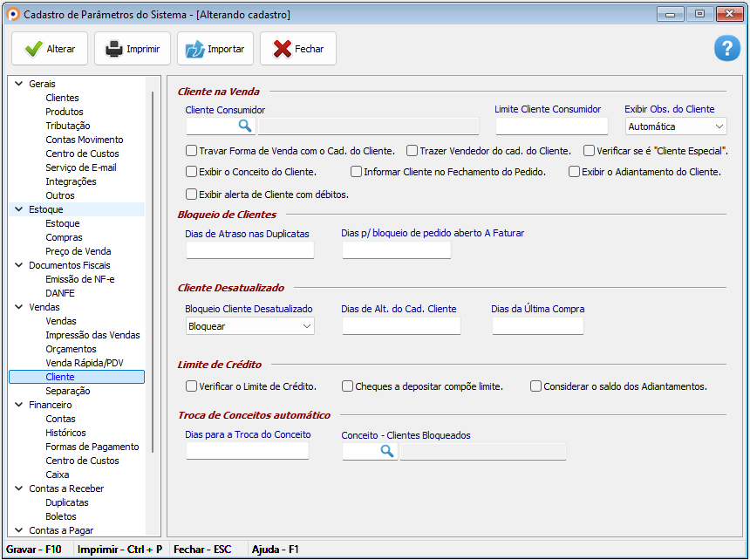Open Conceito Clientes Bloqueados search magnifier
This screenshot has width=750, height=560.
[386, 452]
